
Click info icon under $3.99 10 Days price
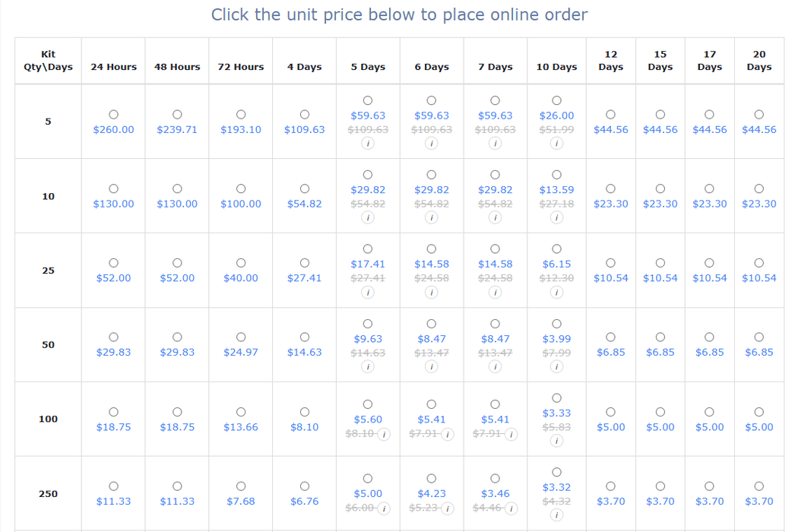pos(556,366)
